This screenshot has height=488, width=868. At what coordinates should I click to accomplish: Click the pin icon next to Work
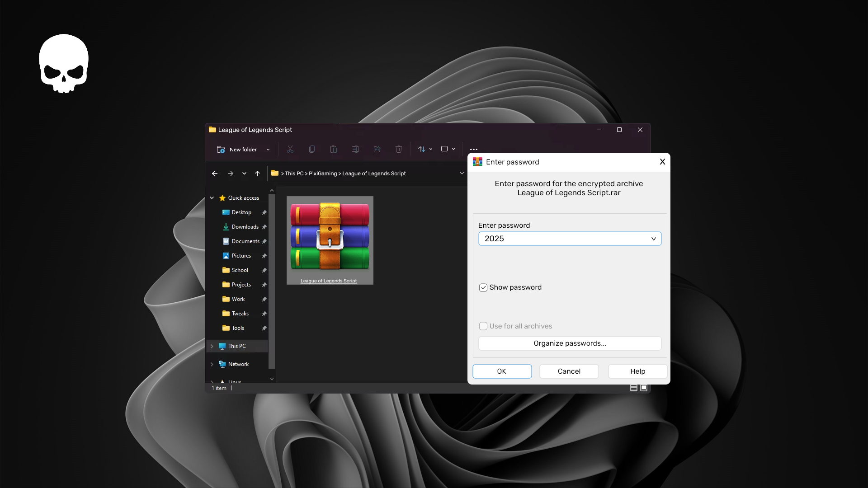click(264, 299)
